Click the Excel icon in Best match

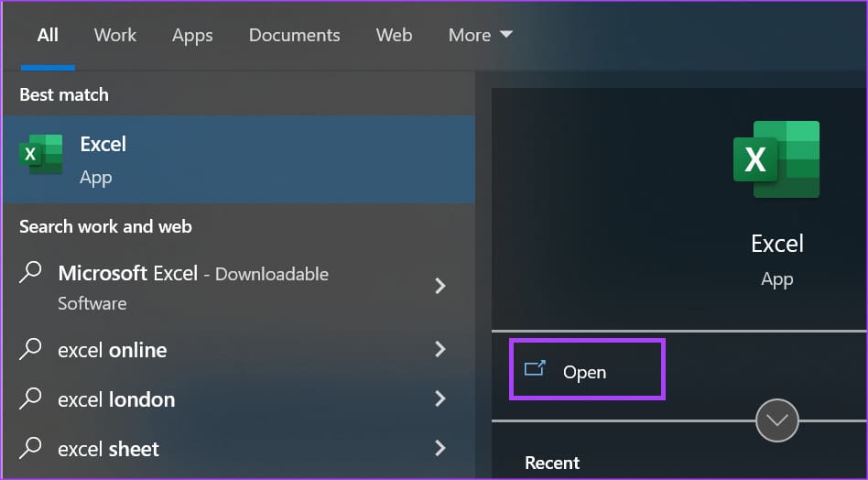[41, 154]
